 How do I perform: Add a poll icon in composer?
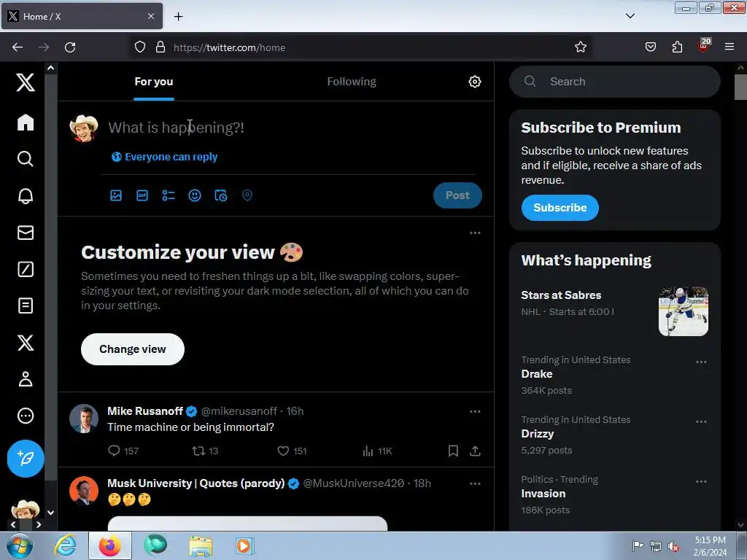pos(169,195)
